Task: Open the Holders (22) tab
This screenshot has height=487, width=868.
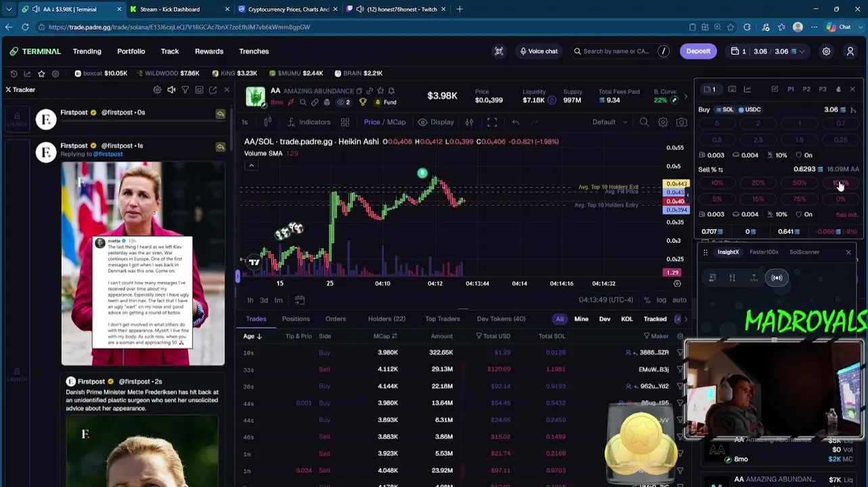Action: coord(386,319)
